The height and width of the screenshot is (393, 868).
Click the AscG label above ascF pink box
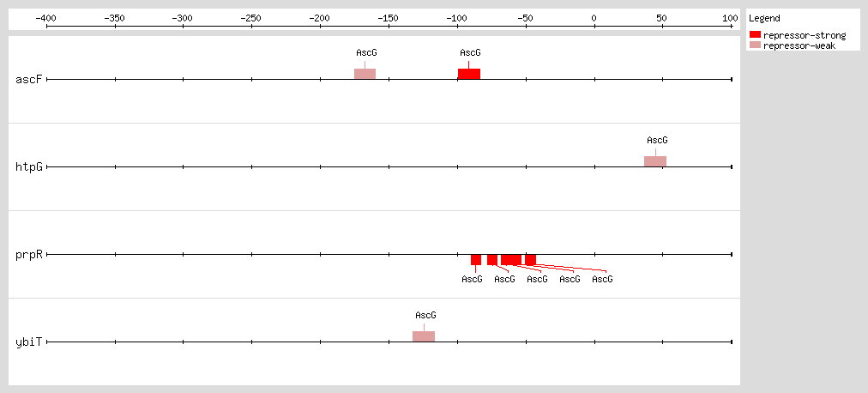click(x=366, y=52)
